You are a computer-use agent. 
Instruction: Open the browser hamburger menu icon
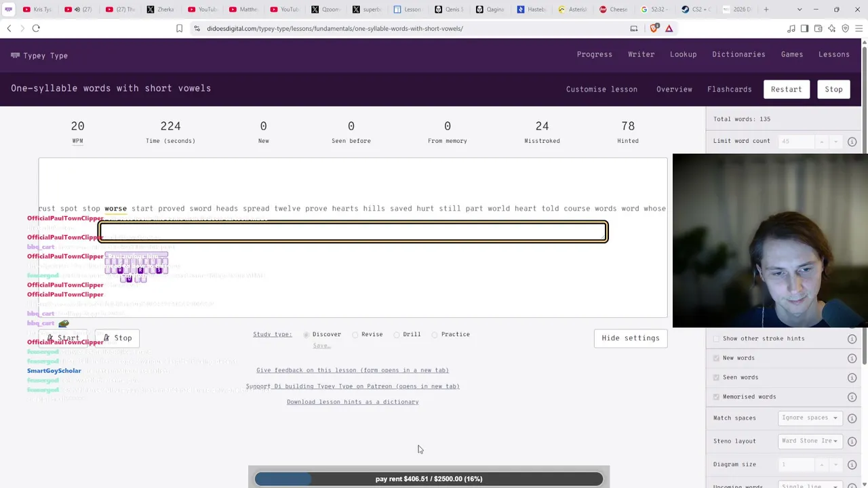click(x=859, y=28)
